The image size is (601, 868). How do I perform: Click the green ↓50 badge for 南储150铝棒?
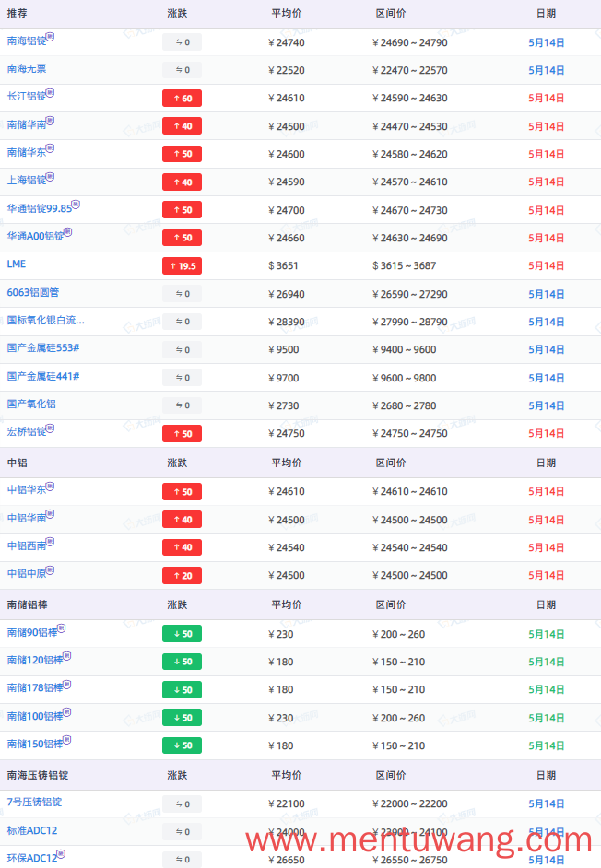(x=182, y=745)
